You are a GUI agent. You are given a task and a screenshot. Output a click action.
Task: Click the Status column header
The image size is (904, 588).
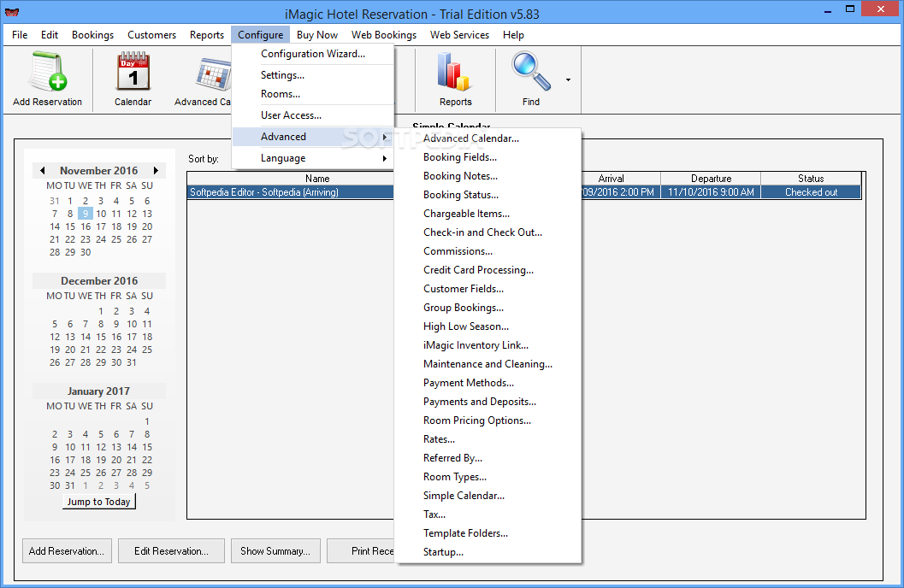pyautogui.click(x=811, y=179)
